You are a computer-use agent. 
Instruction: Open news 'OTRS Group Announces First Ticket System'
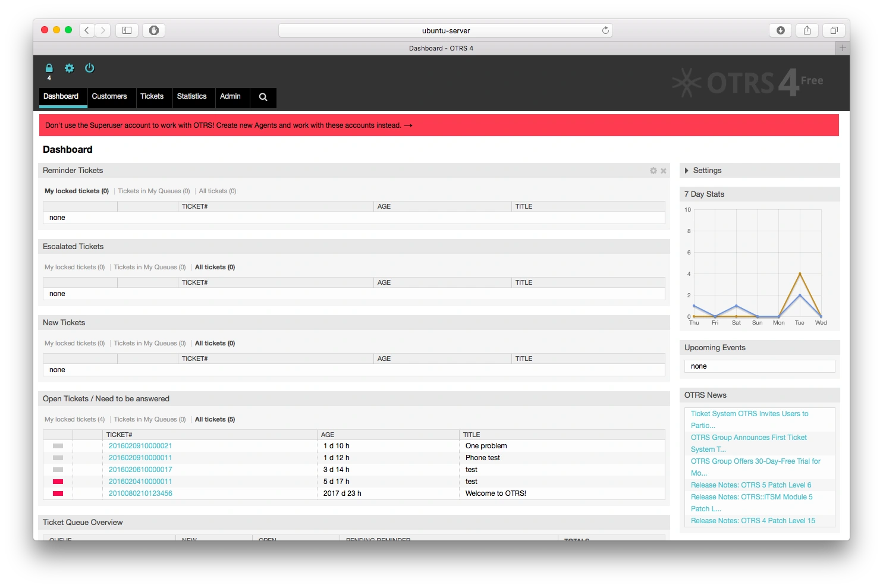[749, 444]
